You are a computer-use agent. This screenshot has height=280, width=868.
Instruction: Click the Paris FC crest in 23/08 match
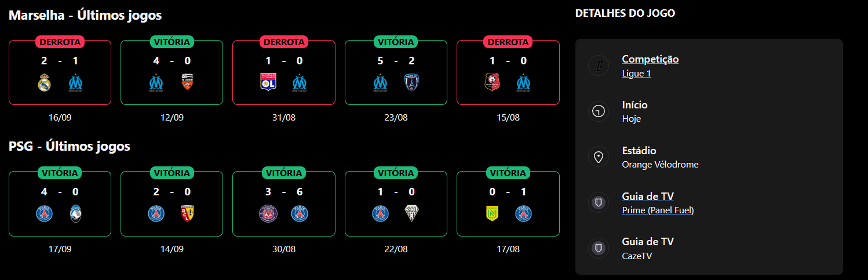[x=411, y=83]
